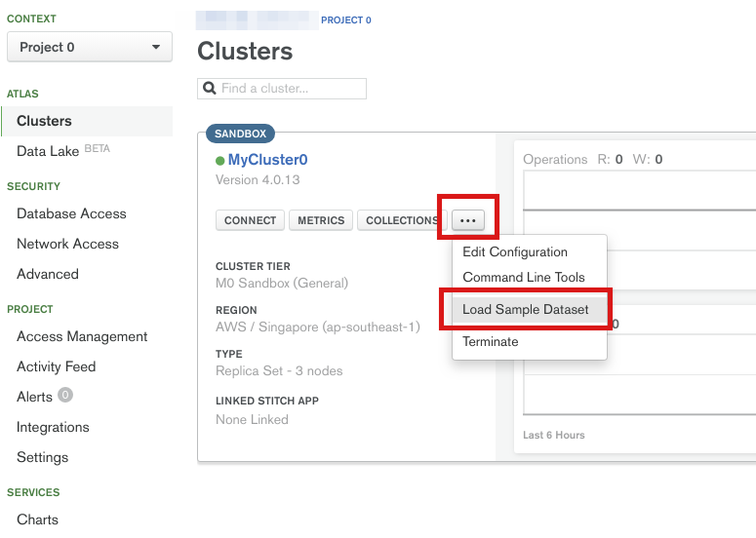This screenshot has width=756, height=538.
Task: Go to Database Access in sidebar
Action: tap(71, 213)
